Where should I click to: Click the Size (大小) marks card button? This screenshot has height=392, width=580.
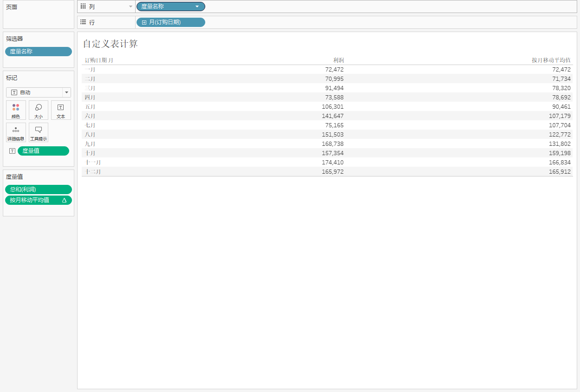point(39,110)
